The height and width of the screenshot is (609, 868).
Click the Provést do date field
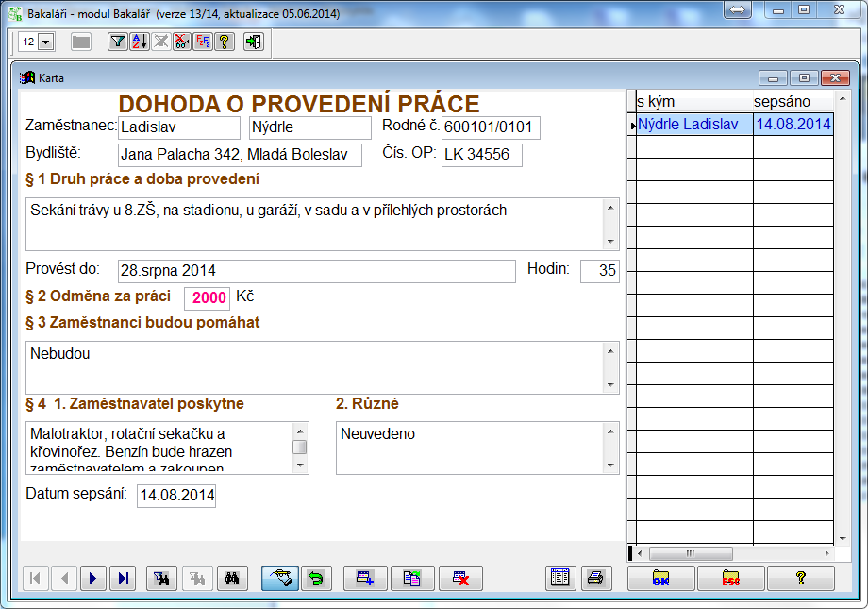[316, 271]
